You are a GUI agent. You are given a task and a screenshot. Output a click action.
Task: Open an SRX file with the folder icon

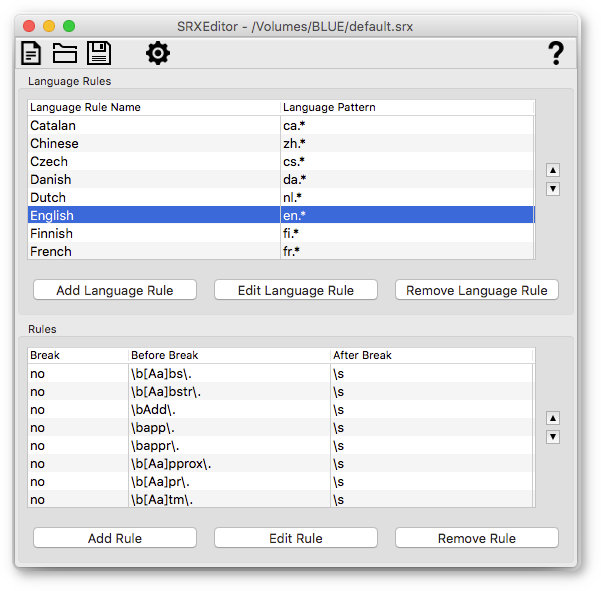pyautogui.click(x=64, y=53)
